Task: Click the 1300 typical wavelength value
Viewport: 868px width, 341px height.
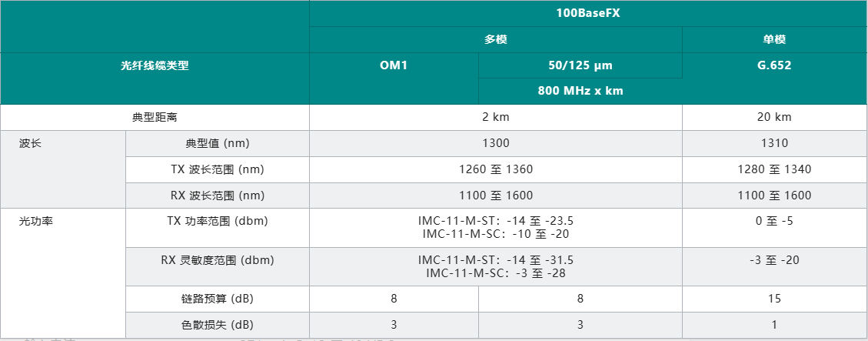Action: tap(495, 143)
